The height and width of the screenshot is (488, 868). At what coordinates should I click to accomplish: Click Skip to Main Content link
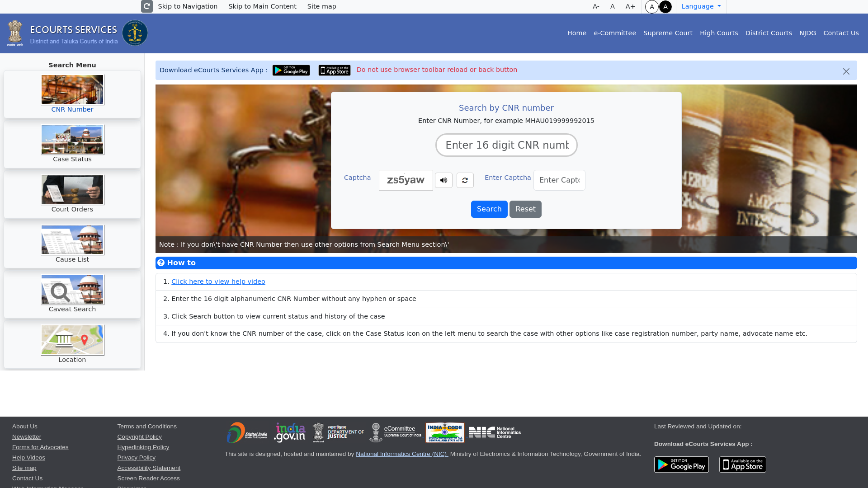pyautogui.click(x=262, y=6)
